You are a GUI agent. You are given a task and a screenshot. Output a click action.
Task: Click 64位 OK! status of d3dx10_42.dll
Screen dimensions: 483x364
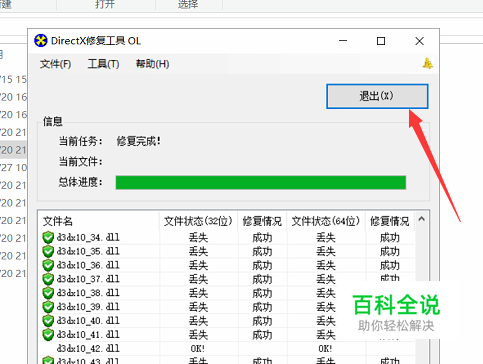[325, 349]
